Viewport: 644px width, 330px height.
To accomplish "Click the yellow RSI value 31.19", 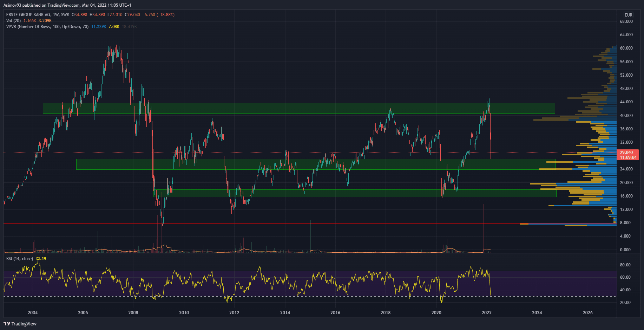I will 41,259.
